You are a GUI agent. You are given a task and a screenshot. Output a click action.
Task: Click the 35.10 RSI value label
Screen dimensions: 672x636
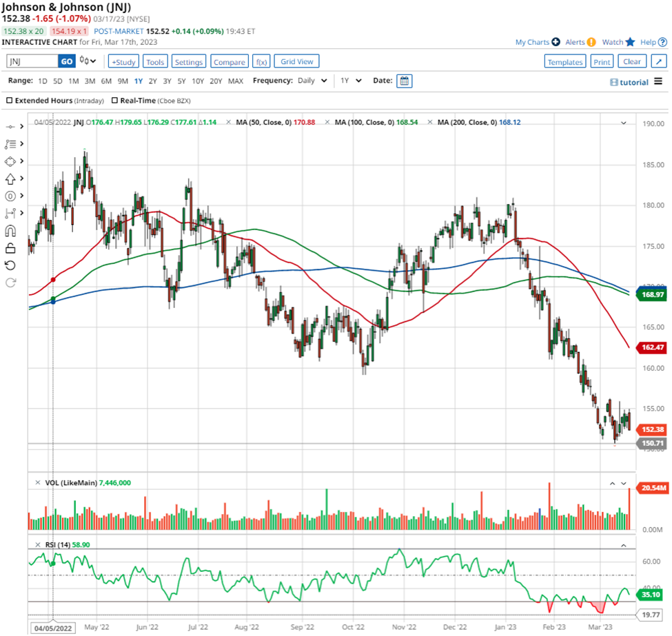click(x=651, y=595)
